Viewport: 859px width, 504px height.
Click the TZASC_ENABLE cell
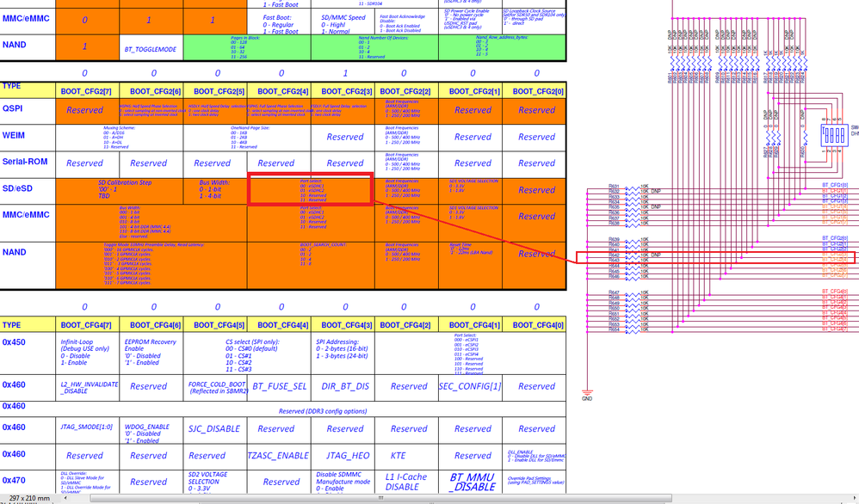[x=279, y=455]
